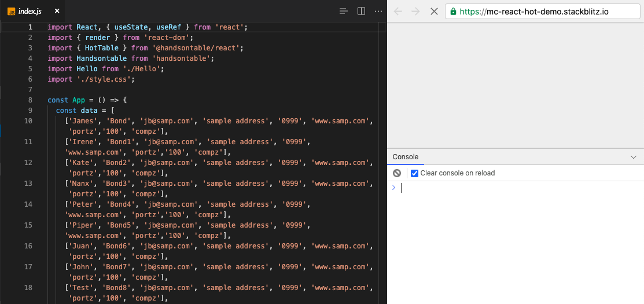Click line number 14 in the gutter

coord(28,204)
